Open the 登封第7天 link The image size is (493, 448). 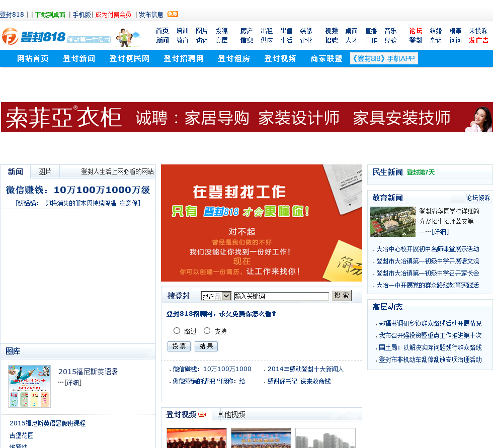(421, 172)
